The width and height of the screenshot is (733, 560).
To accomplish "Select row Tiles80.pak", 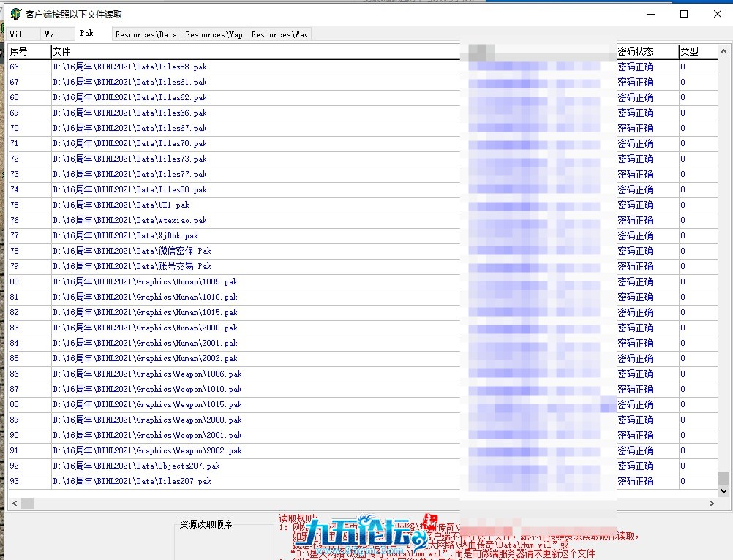I will coord(363,189).
